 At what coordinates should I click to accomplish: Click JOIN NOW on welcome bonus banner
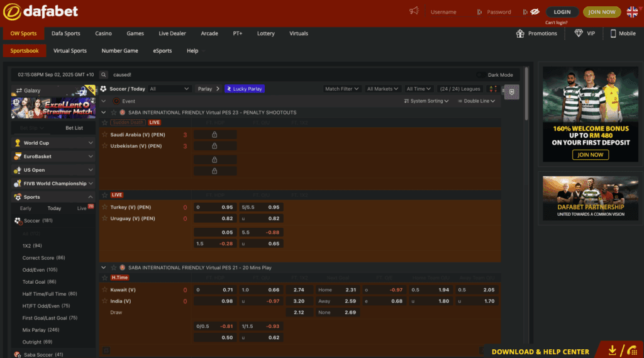591,155
